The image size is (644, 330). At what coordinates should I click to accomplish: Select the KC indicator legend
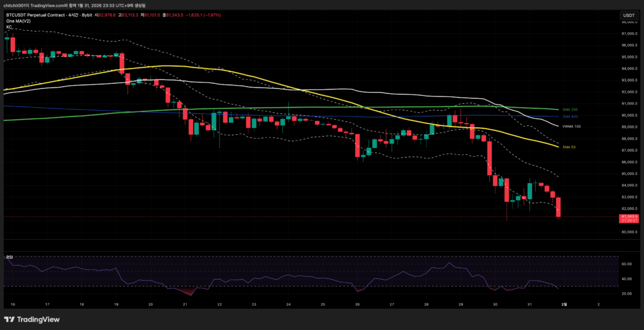(9, 27)
